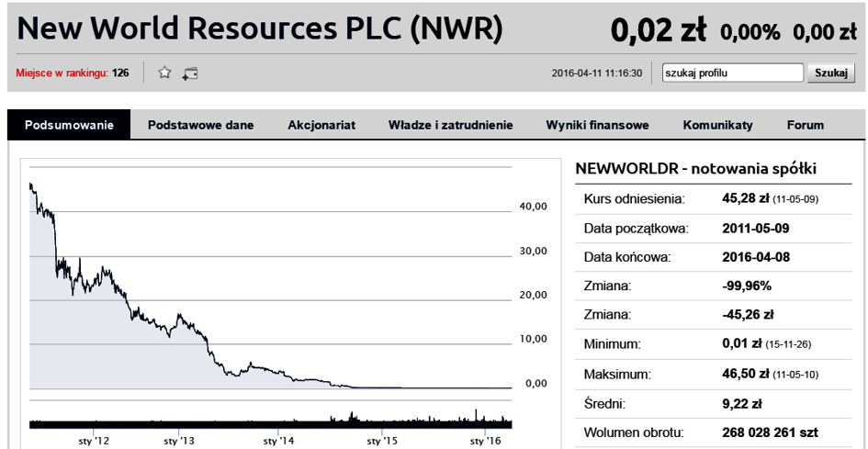Go to Władze i zatrudnienie tab
868x449 pixels.
click(451, 125)
